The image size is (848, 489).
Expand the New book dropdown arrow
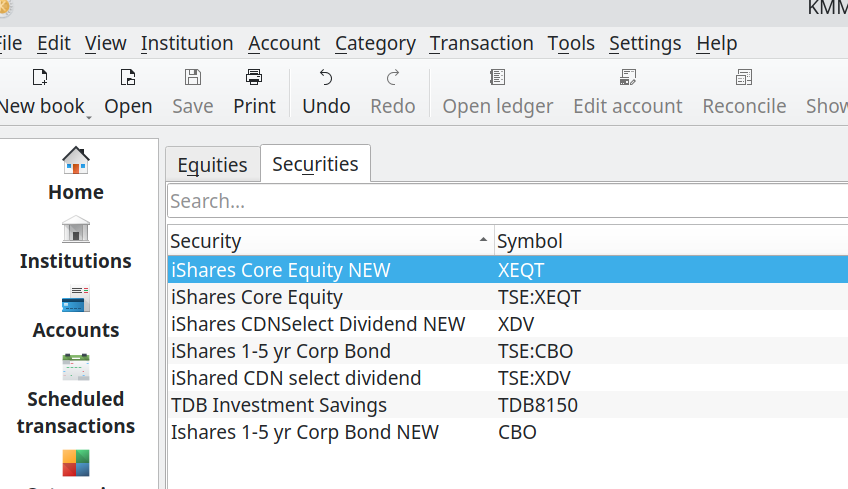coord(89,116)
